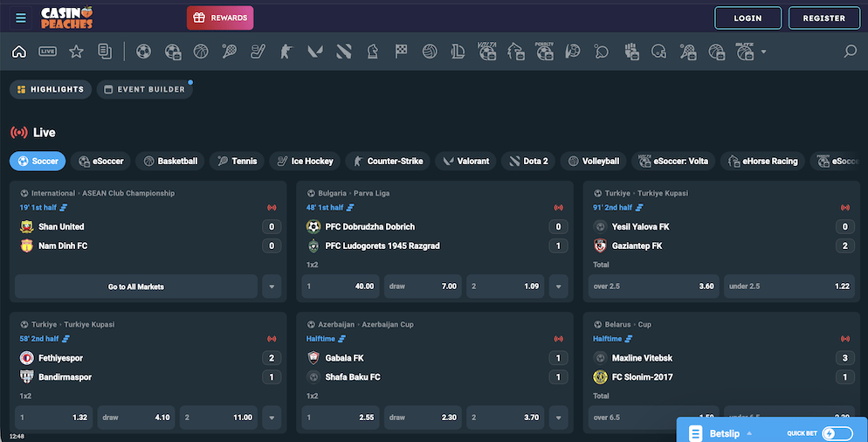Image resolution: width=868 pixels, height=442 pixels.
Task: Select the Valorant icon in sports bar
Action: point(315,52)
